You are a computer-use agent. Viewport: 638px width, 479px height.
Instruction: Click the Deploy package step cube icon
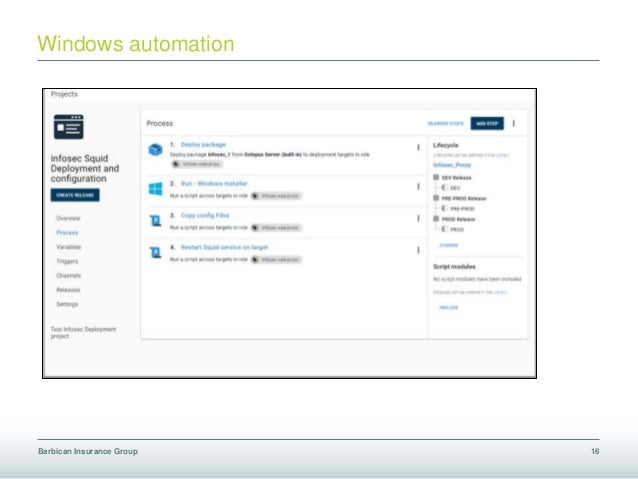pos(155,150)
